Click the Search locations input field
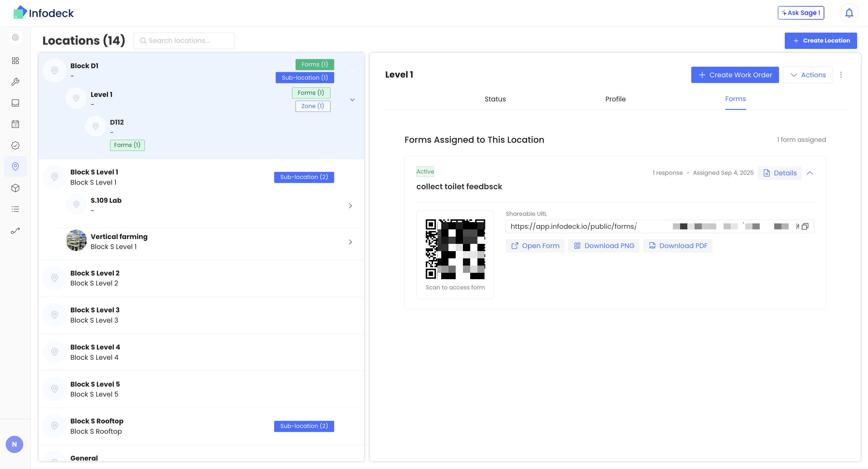Image resolution: width=868 pixels, height=469 pixels. pos(184,41)
